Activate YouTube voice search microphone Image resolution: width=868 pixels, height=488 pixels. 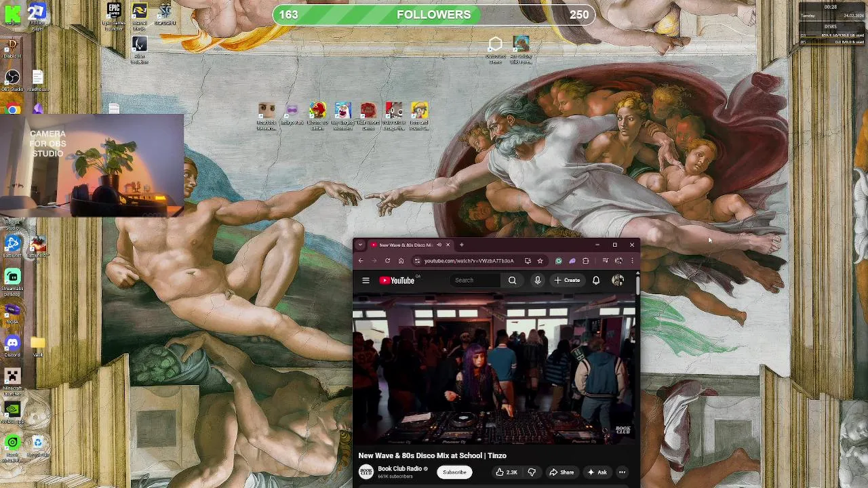click(x=537, y=280)
